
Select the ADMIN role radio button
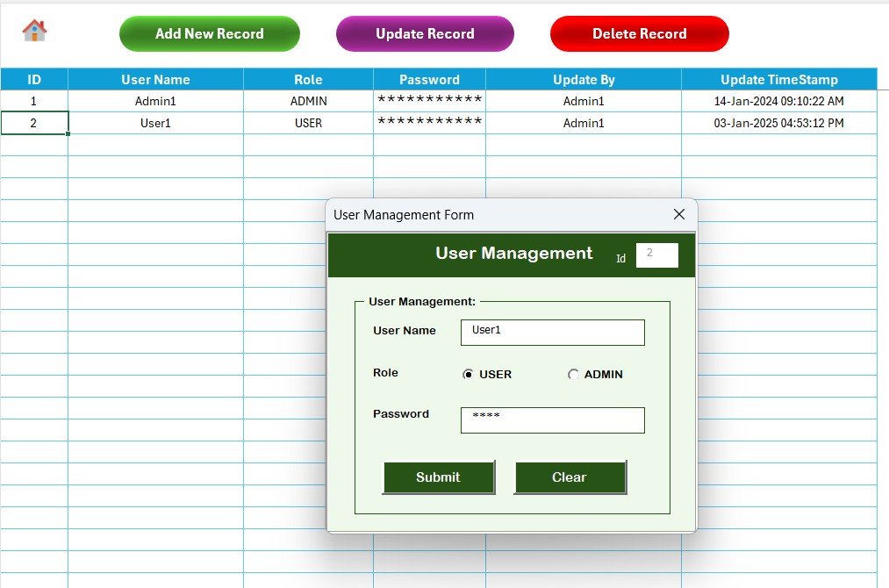click(574, 375)
